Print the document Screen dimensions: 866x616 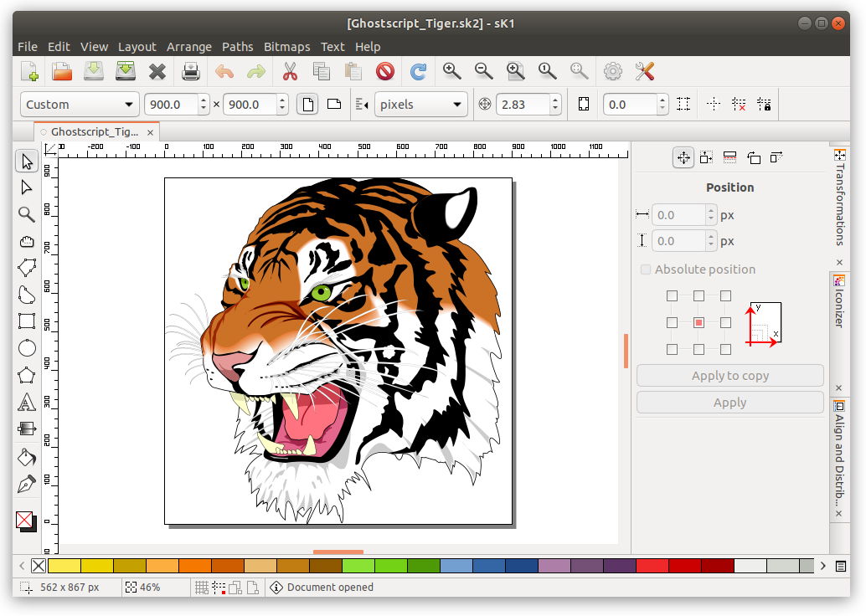click(x=191, y=72)
